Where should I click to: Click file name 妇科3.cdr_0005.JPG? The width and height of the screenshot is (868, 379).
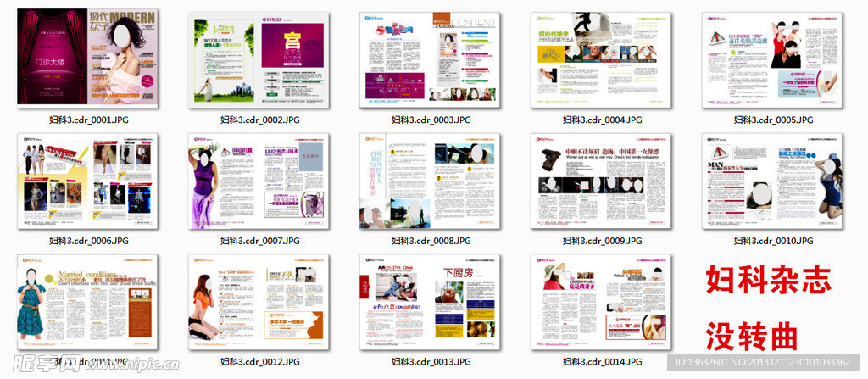click(x=773, y=120)
